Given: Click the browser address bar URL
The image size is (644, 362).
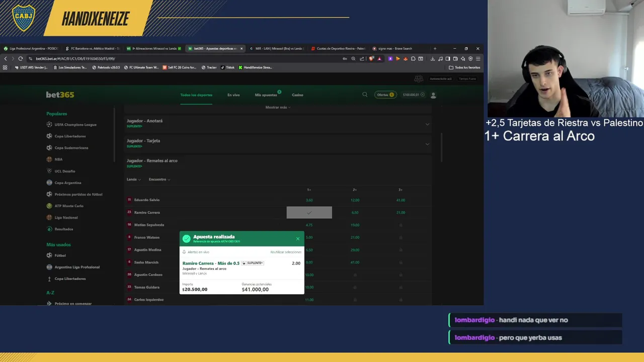Looking at the screenshot, I should pyautogui.click(x=75, y=58).
